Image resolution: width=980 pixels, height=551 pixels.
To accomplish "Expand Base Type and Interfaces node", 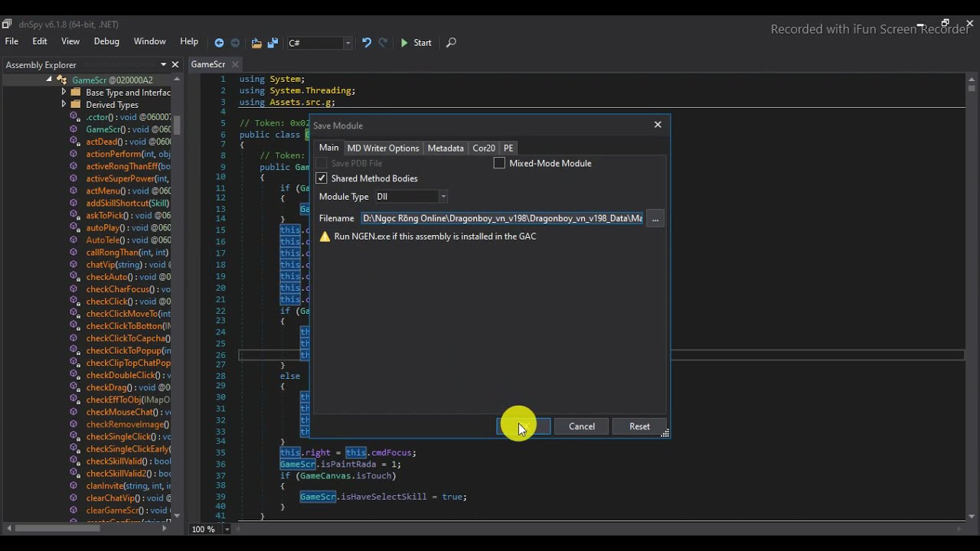I will (64, 92).
